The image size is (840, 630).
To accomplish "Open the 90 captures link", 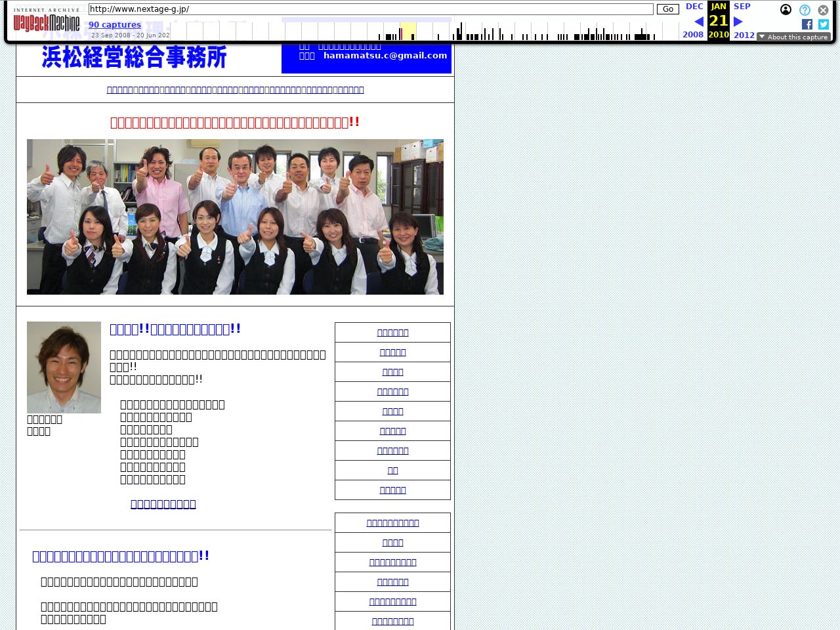I will click(x=115, y=25).
